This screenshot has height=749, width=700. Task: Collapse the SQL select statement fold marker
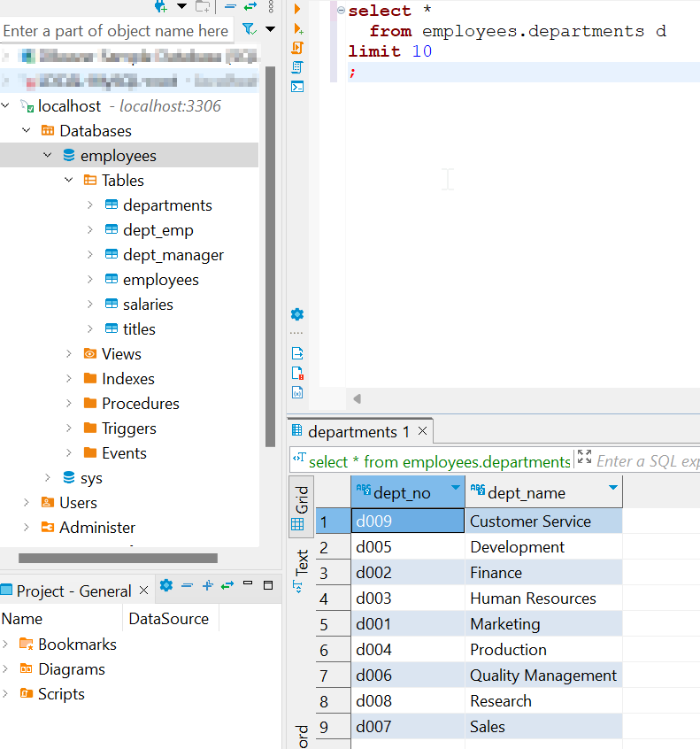342,11
